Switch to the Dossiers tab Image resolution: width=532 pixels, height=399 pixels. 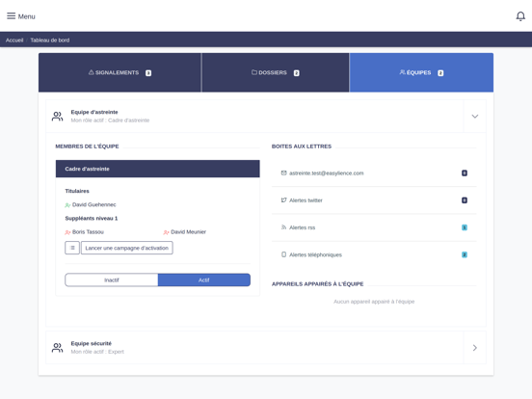pos(276,72)
